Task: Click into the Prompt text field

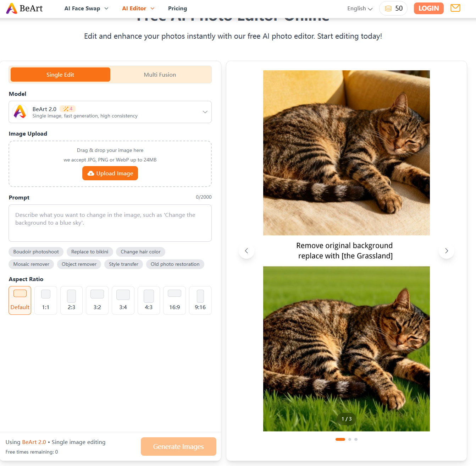Action: pyautogui.click(x=110, y=223)
